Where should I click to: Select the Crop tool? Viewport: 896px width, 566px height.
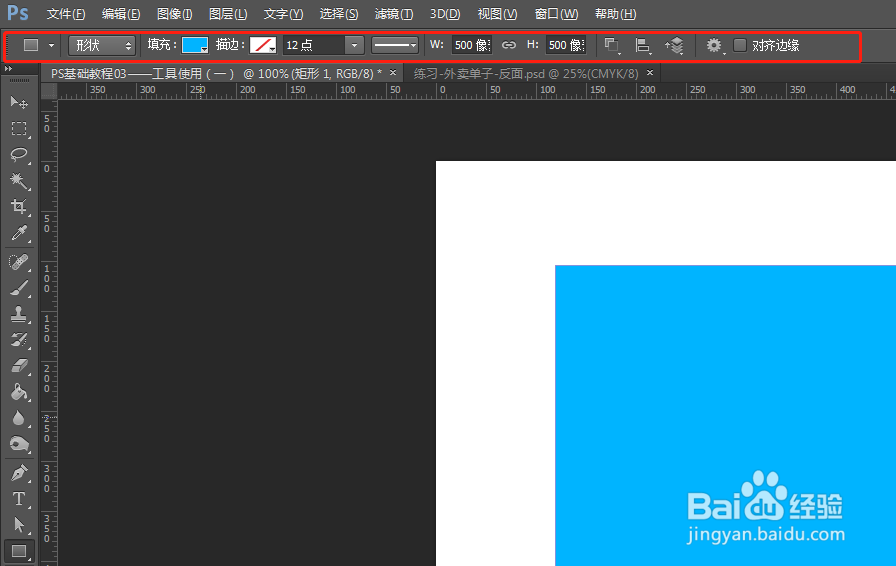19,206
